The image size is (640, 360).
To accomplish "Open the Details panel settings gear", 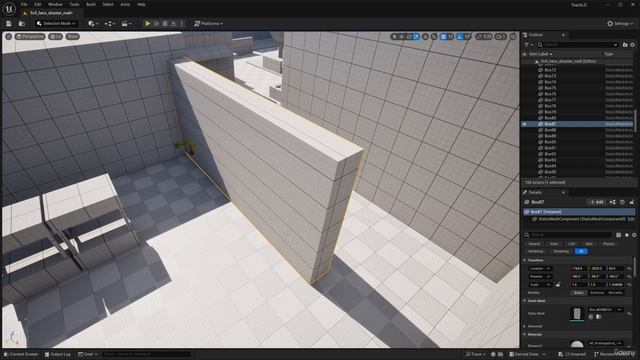I will pos(634,235).
